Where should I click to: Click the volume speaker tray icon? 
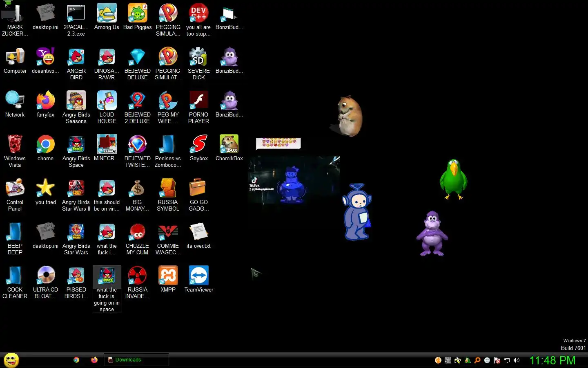point(517,360)
